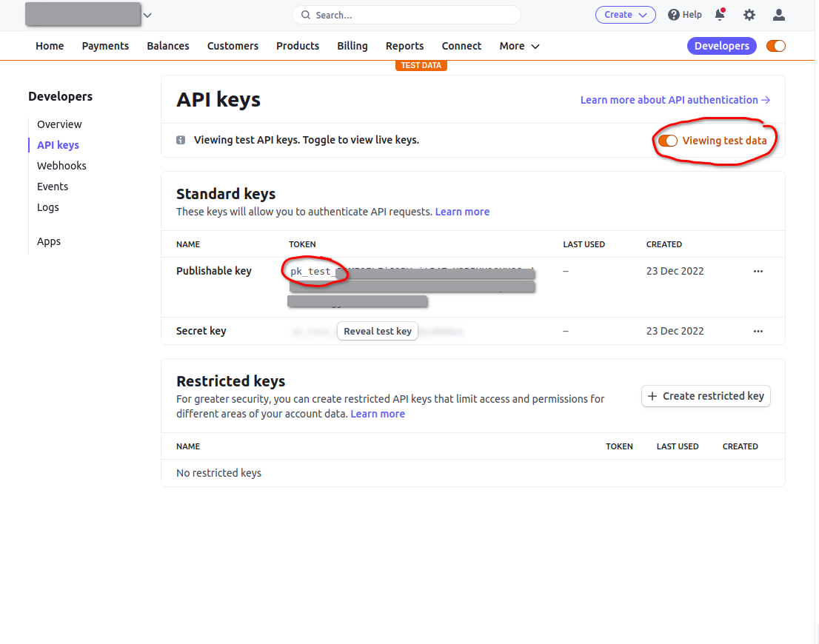The image size is (819, 644).
Task: Open the Create dropdown button
Action: pyautogui.click(x=625, y=15)
